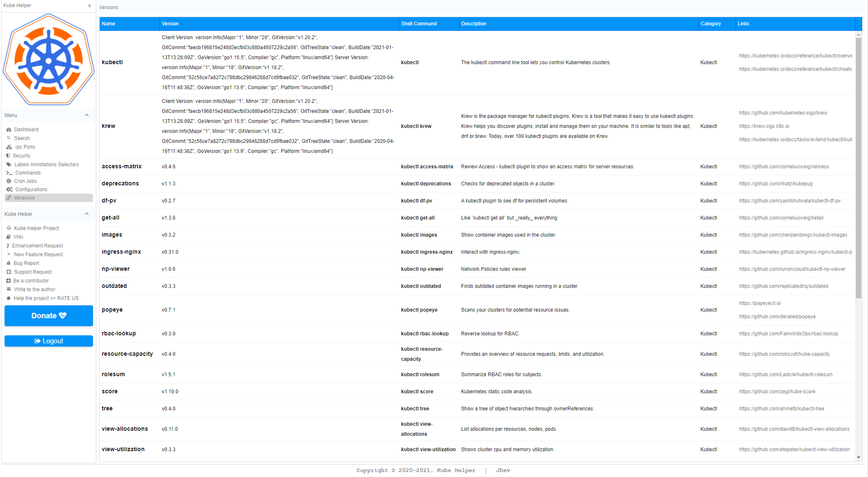Click the Commands terminal prompt icon
This screenshot has height=477, width=868.
tap(9, 173)
